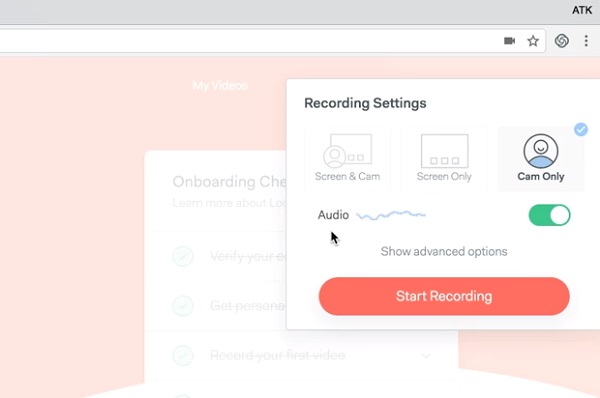Viewport: 600px width, 398px height.
Task: Click the Recording Settings heading
Action: 365,103
